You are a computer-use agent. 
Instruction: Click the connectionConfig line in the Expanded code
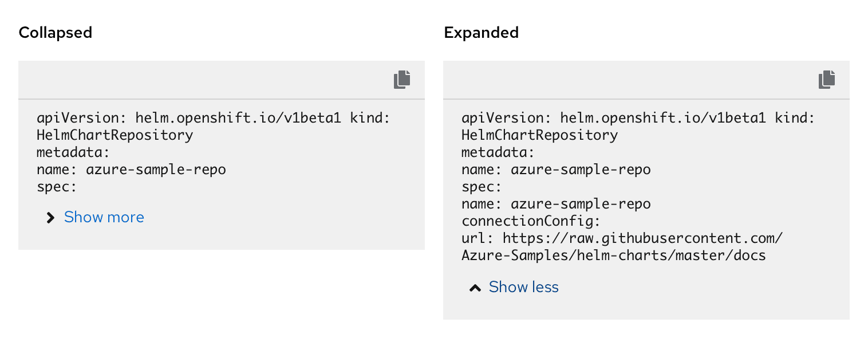click(530, 221)
